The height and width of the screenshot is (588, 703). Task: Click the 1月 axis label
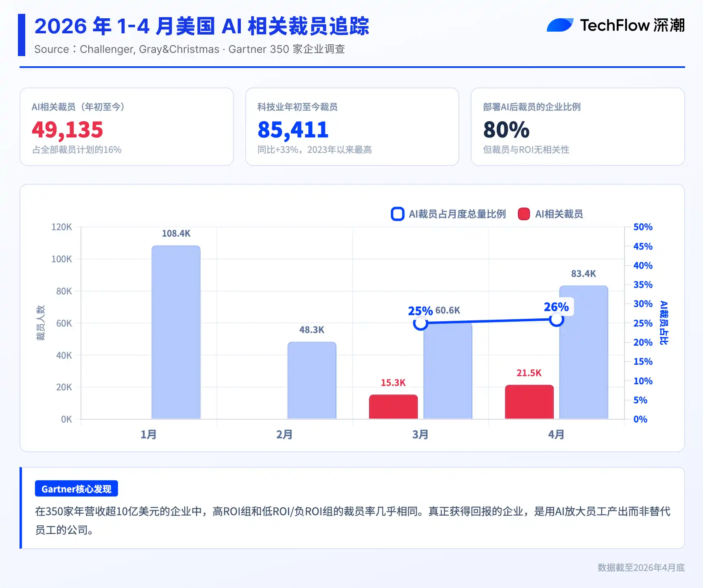(x=148, y=434)
